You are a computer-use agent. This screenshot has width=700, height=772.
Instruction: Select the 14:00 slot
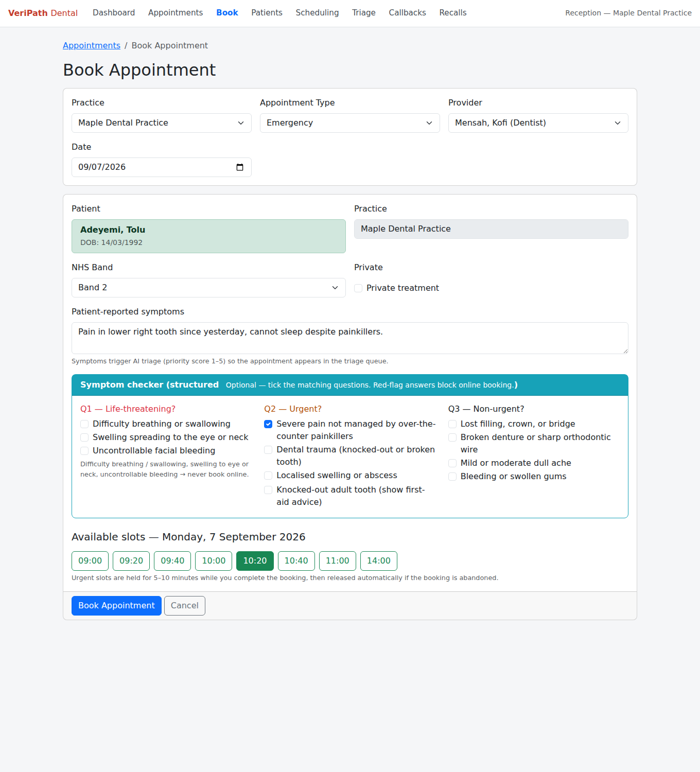tap(379, 561)
